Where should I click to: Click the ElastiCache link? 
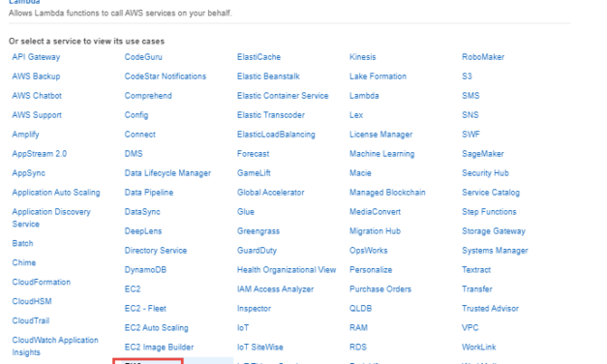259,57
